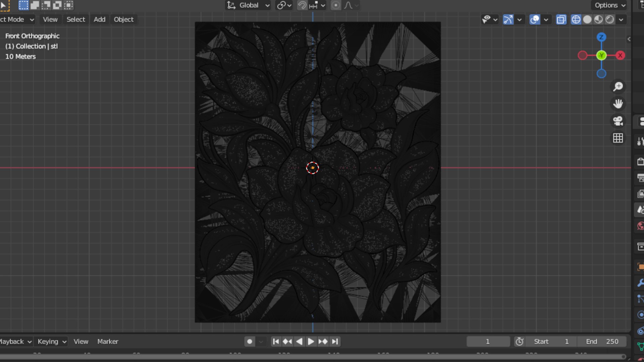Toggle X-ray mode icon
This screenshot has width=644, height=362.
(561, 19)
